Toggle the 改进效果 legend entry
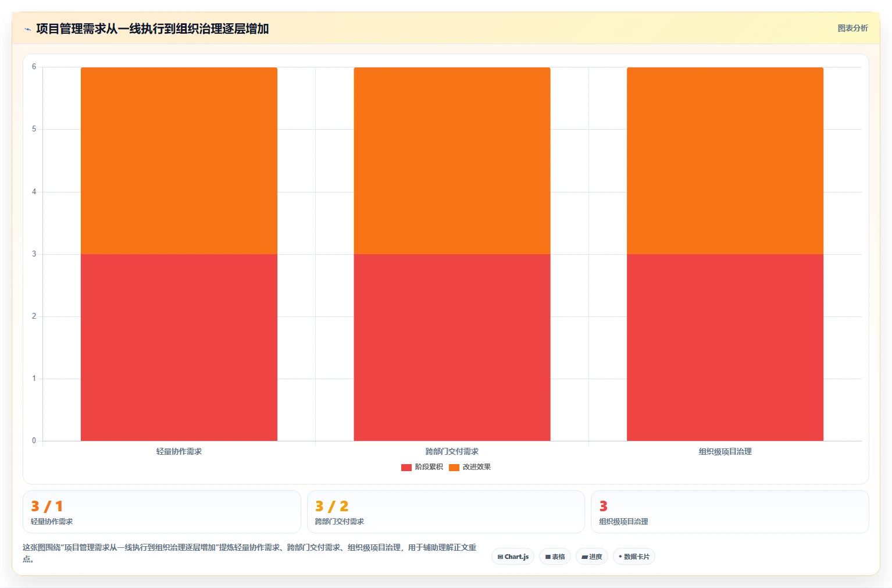The height and width of the screenshot is (588, 892). coord(470,467)
